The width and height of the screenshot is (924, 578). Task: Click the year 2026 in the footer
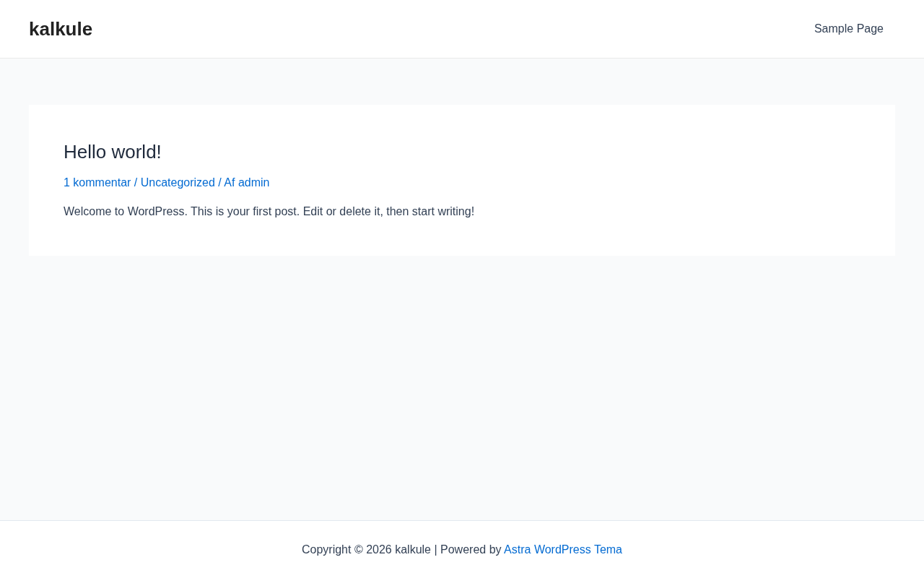tap(379, 550)
